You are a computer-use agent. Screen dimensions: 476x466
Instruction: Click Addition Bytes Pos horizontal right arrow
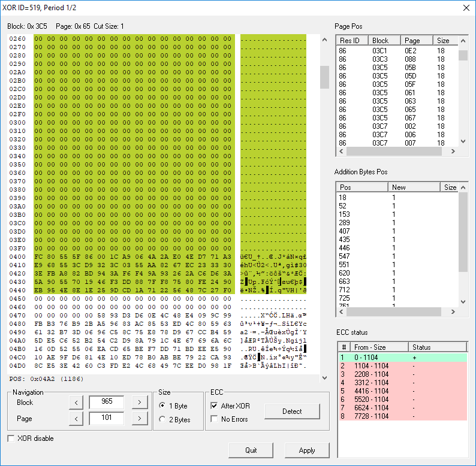coord(453,311)
